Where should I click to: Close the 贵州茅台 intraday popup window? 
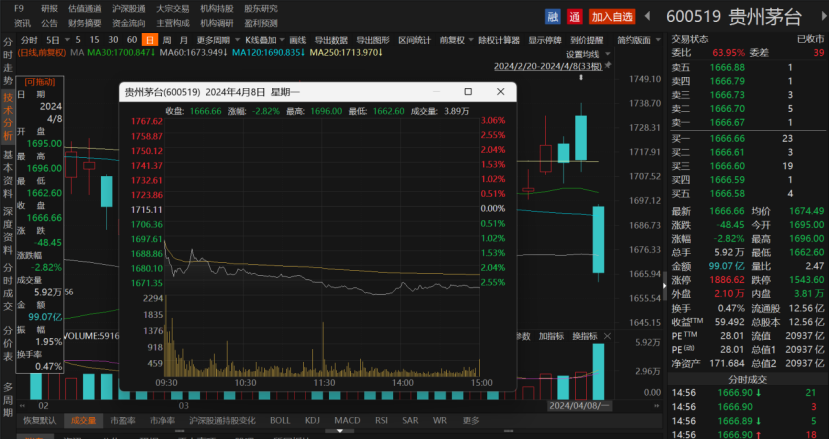500,92
